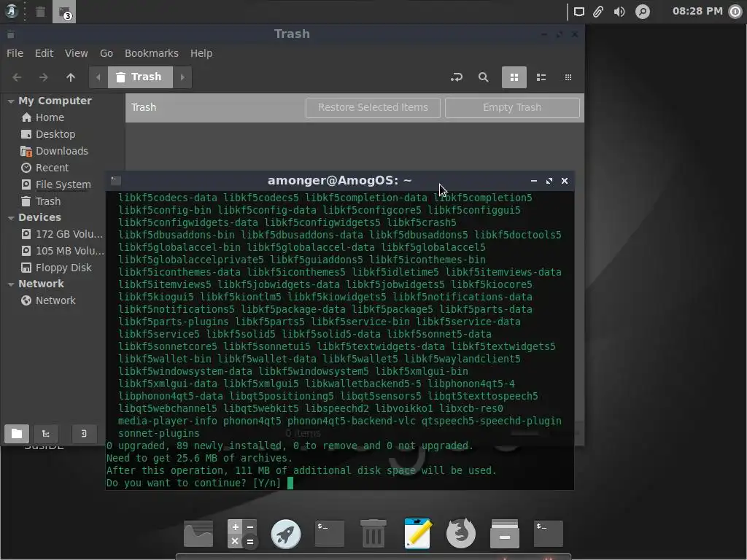
Task: Click the right path-bar scroll arrow
Action: click(x=182, y=77)
